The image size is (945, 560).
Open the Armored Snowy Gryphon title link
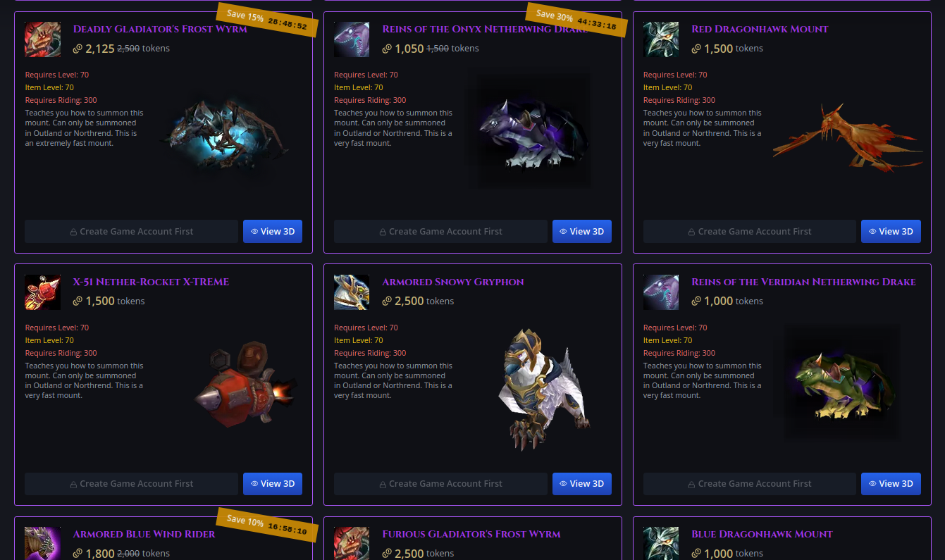pyautogui.click(x=453, y=282)
